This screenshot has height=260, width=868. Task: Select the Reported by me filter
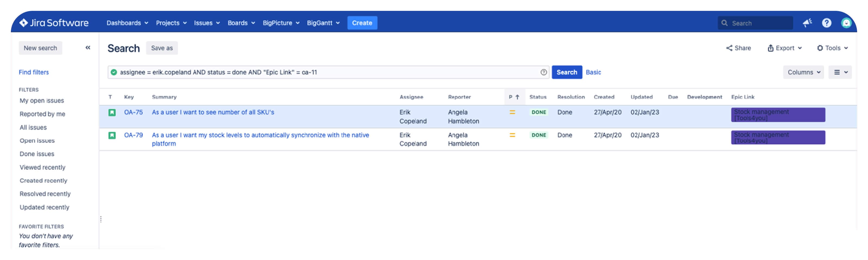click(x=43, y=114)
